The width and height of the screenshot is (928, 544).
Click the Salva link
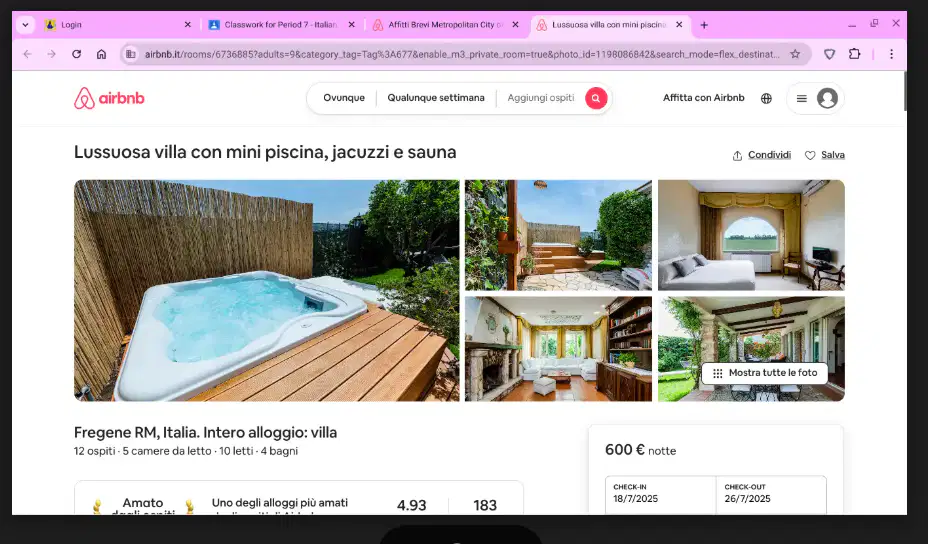(x=832, y=155)
